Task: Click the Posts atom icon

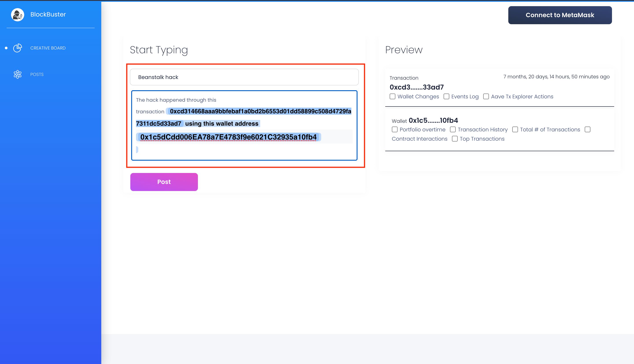Action: click(17, 74)
